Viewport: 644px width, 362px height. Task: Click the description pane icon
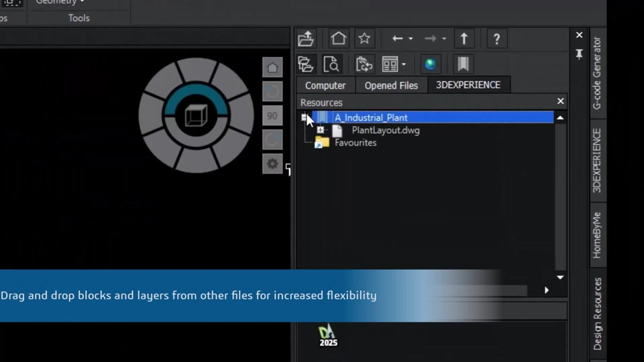[364, 64]
